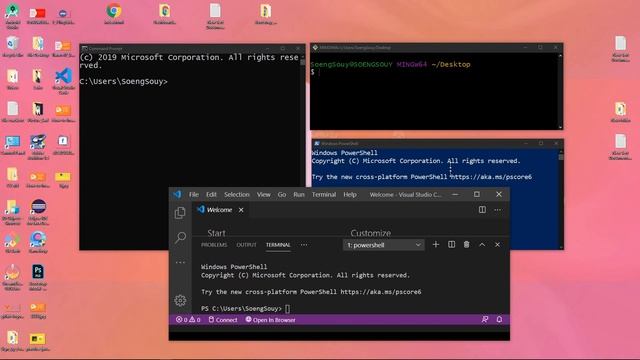Click 'C:\Users\SoengSouy>' prompt in Command Prompt
The height and width of the screenshot is (360, 640).
[124, 82]
